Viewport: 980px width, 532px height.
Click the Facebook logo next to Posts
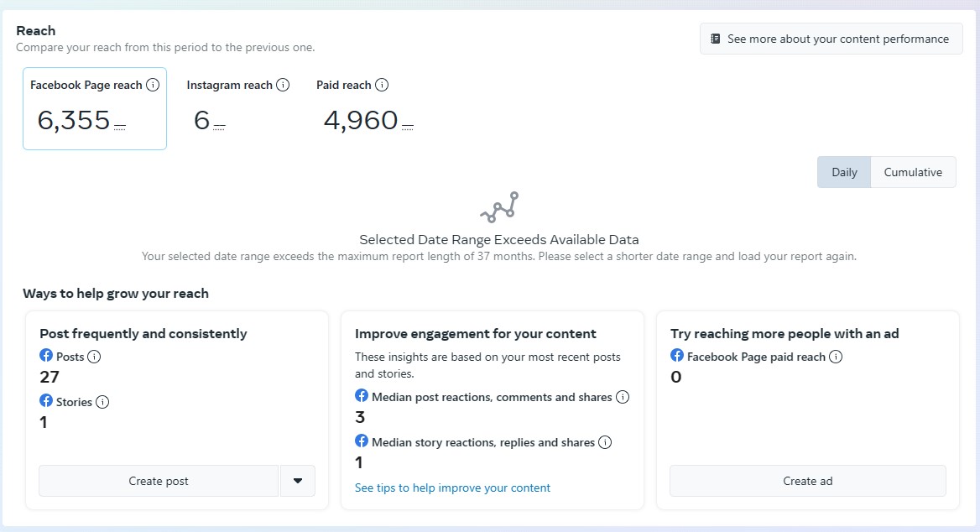pos(46,356)
